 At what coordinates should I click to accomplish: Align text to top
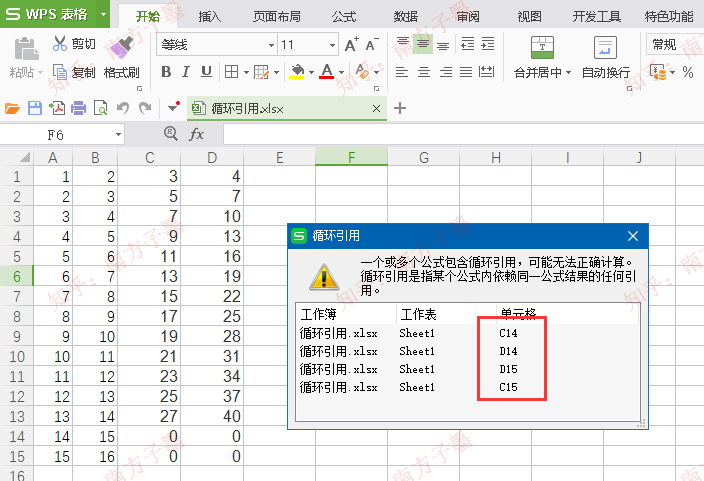[403, 44]
